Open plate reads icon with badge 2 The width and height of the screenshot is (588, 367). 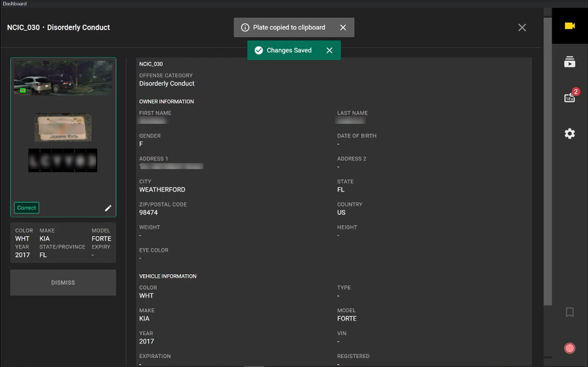pyautogui.click(x=569, y=97)
